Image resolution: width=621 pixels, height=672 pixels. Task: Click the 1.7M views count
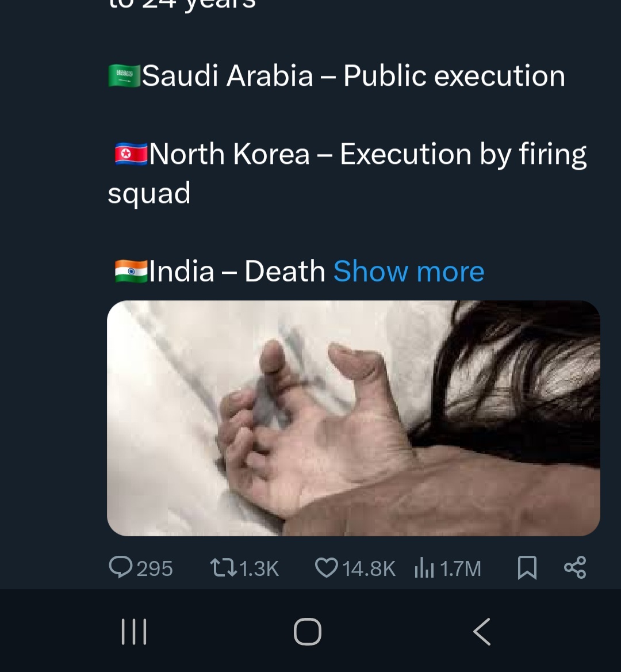pyautogui.click(x=460, y=569)
